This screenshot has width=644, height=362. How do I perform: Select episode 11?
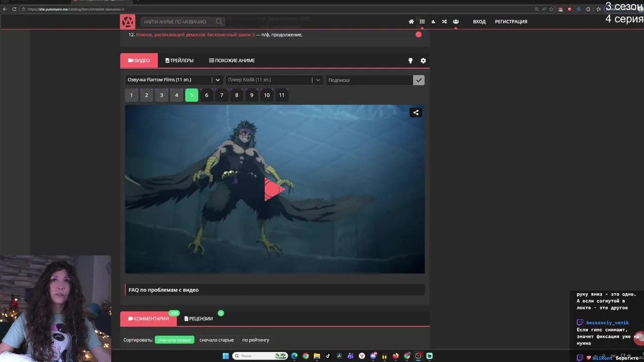point(282,95)
